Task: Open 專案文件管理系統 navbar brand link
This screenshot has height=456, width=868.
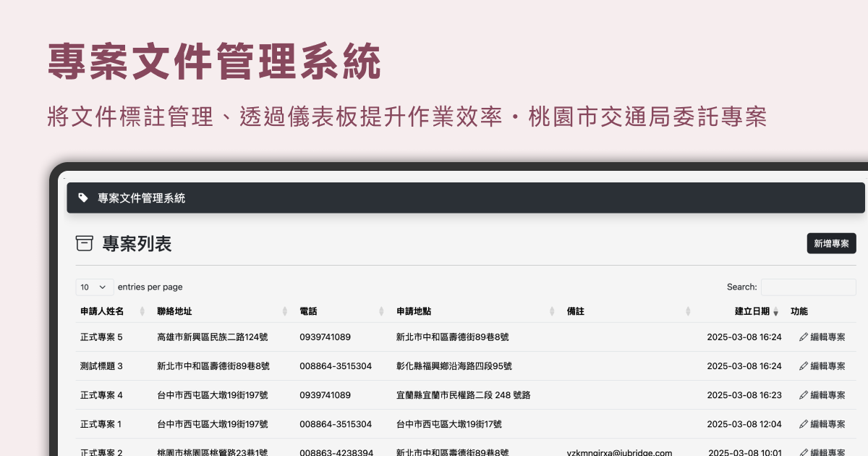Action: pos(141,198)
